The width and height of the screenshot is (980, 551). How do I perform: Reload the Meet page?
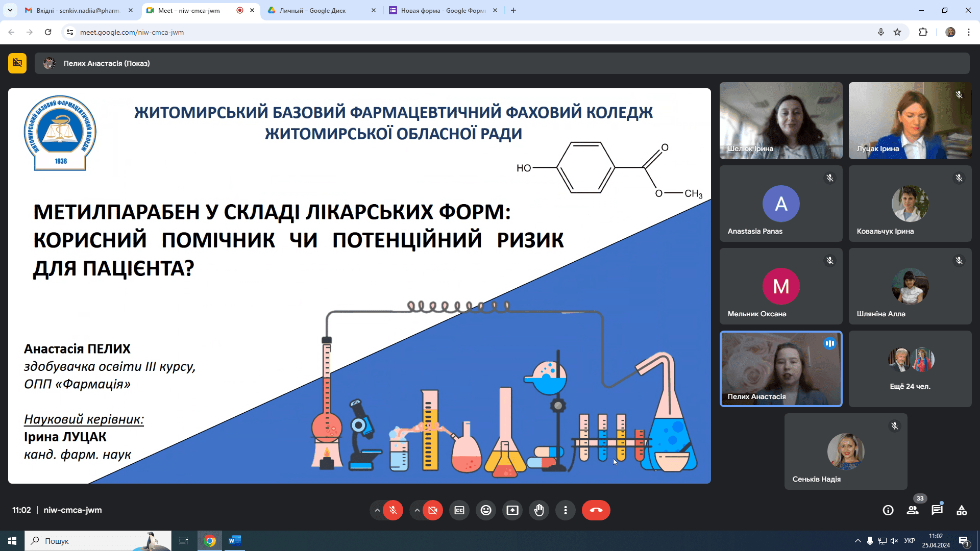[x=48, y=32]
